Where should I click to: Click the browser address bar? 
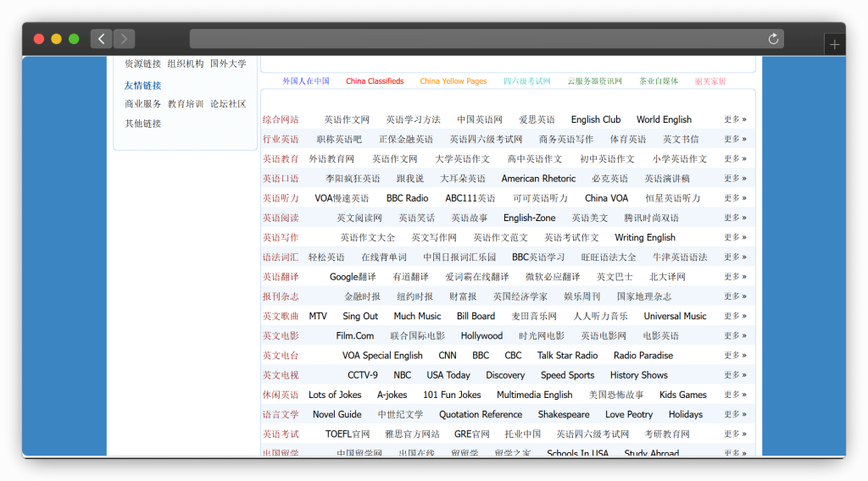(475, 39)
